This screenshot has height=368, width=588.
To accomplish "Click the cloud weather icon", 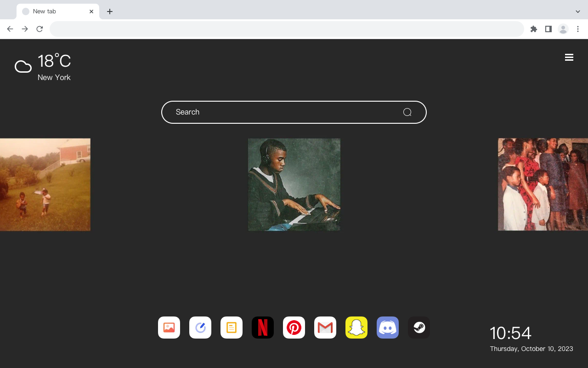I will pos(23,67).
